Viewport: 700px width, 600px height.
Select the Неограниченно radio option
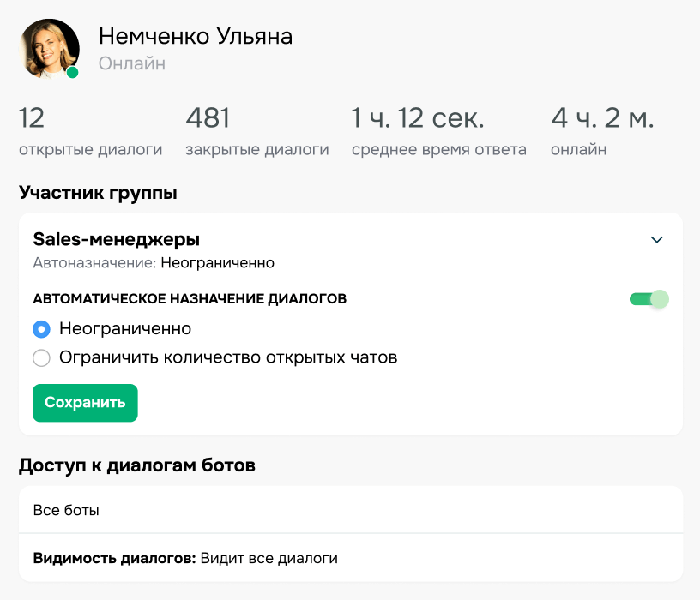click(41, 328)
